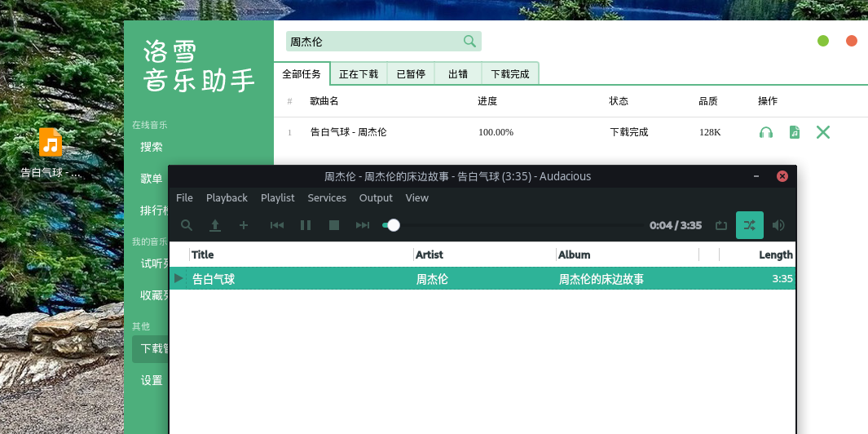Click the Add Files plus icon in Audacious
This screenshot has width=868, height=434.
tap(243, 225)
